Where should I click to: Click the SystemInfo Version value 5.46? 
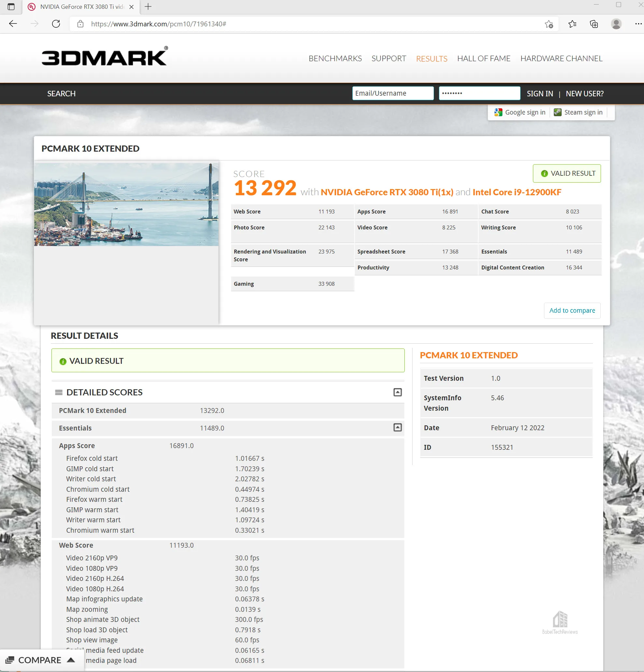(x=497, y=398)
